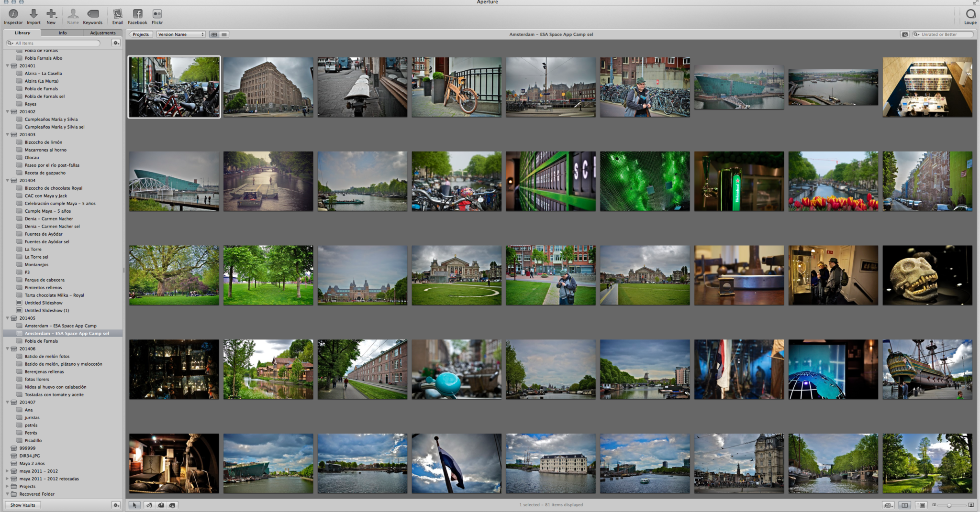Toggle the filter HUD button beside search field
The height and width of the screenshot is (512, 980).
pyautogui.click(x=904, y=34)
